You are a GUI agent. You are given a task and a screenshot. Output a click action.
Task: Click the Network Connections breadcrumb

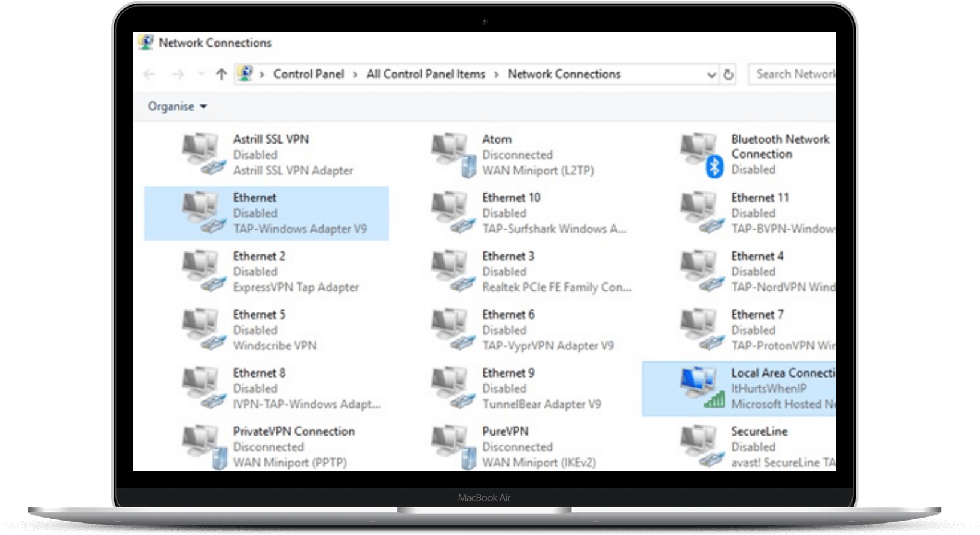pos(564,74)
